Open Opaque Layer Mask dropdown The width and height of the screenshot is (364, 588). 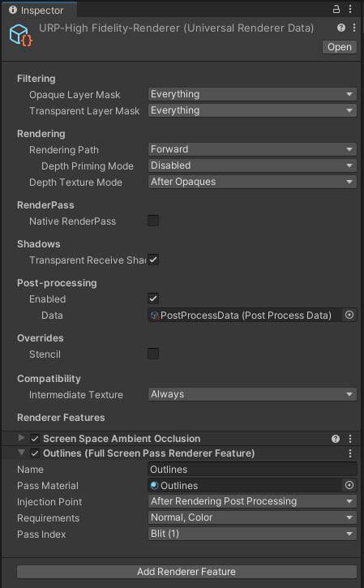point(252,94)
